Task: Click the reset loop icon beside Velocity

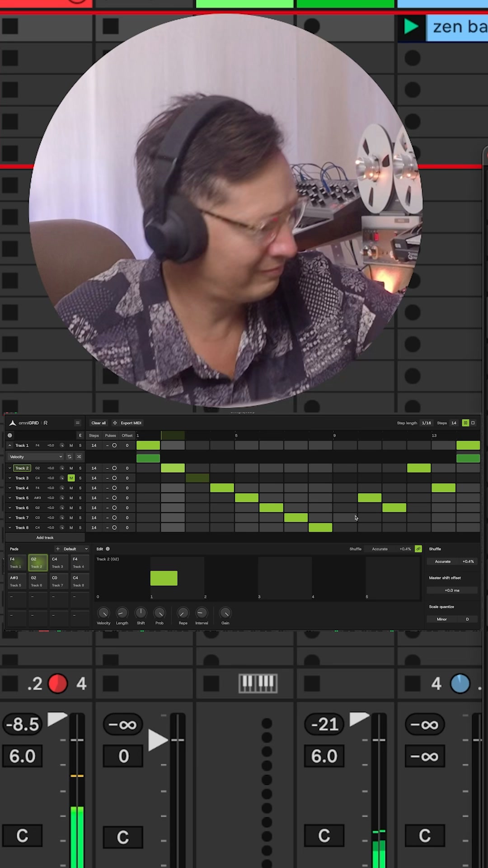Action: point(70,457)
